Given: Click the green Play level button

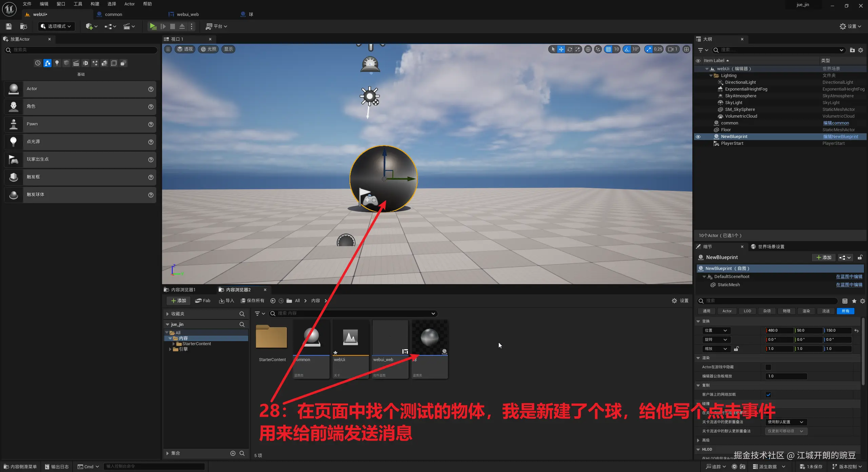Looking at the screenshot, I should pyautogui.click(x=153, y=26).
